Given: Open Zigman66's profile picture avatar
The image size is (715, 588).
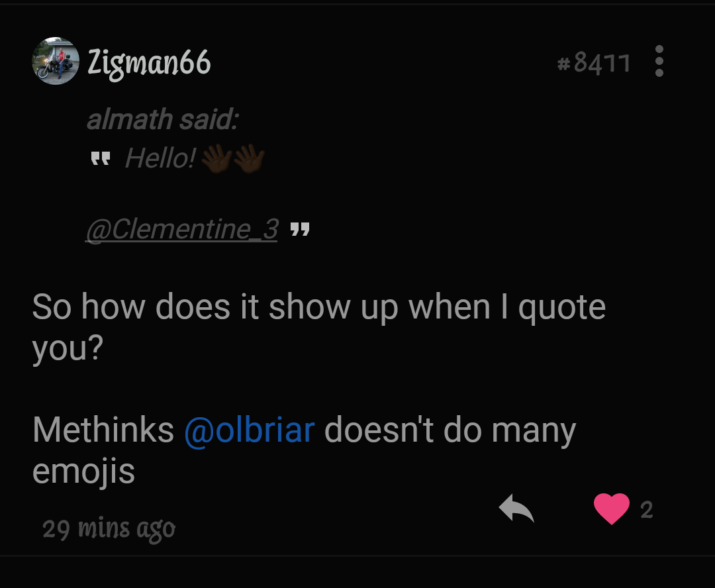Looking at the screenshot, I should pos(56,62).
